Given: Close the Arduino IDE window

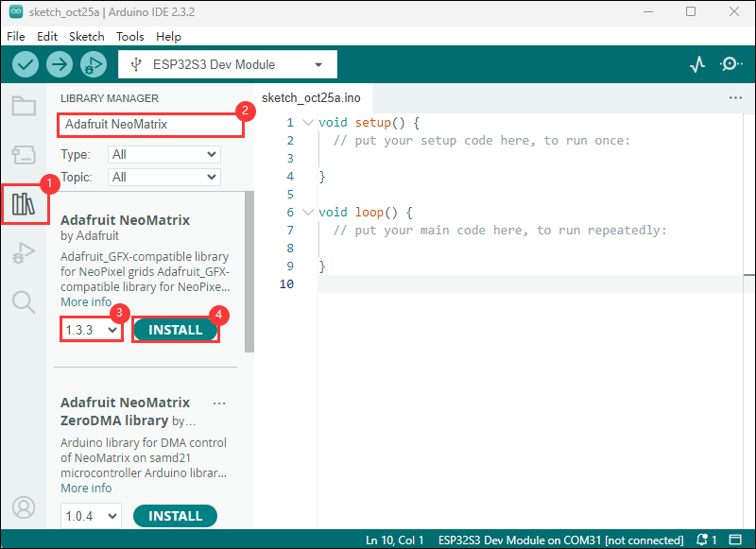Looking at the screenshot, I should [734, 11].
